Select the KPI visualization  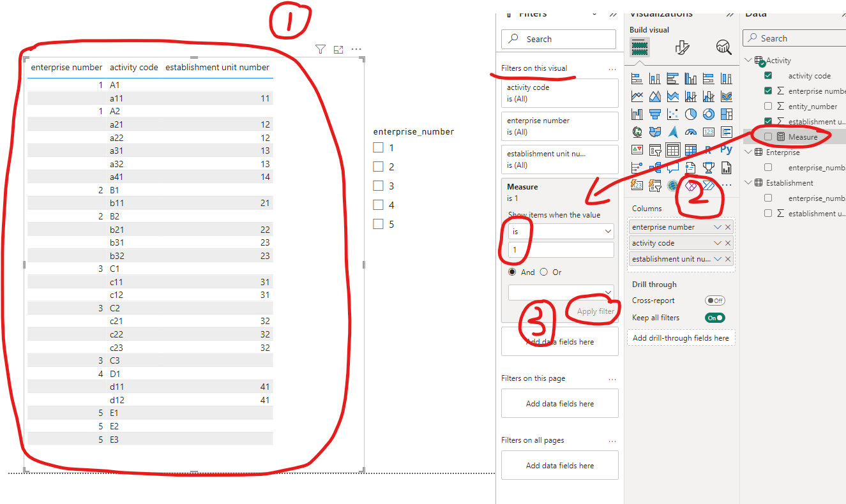637,150
